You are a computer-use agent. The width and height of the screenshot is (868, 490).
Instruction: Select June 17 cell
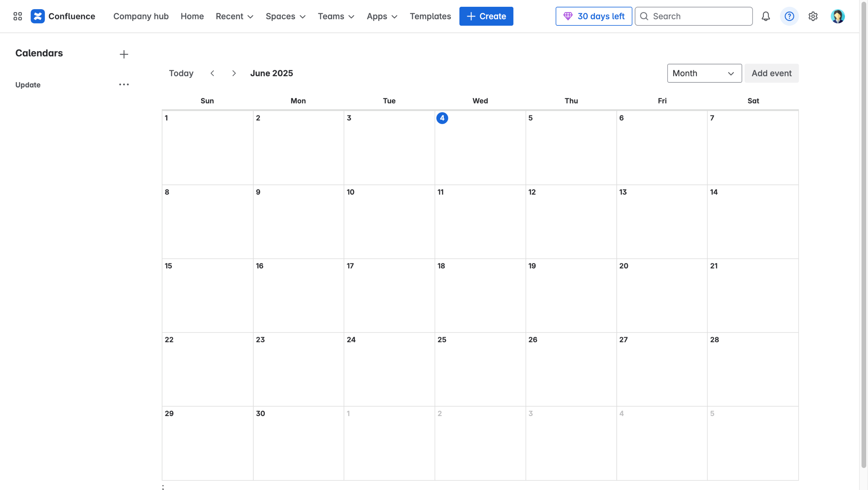point(389,295)
